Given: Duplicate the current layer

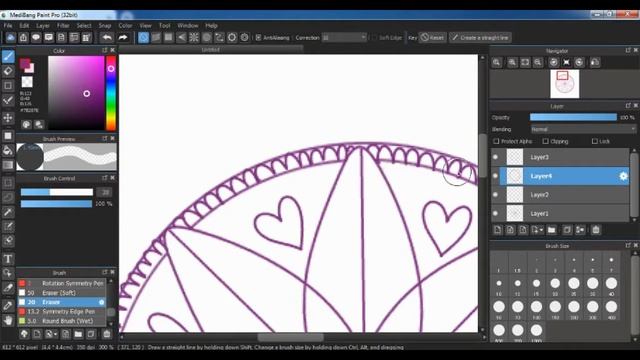Looking at the screenshot, I should point(567,230).
